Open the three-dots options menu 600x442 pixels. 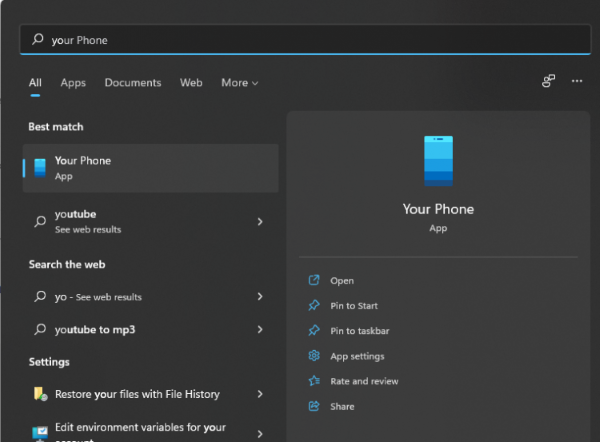(577, 82)
